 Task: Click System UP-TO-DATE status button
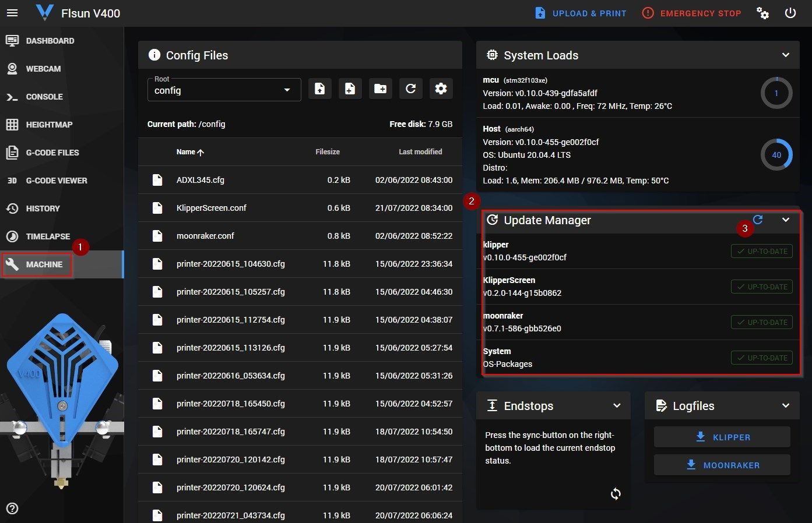[x=762, y=358]
